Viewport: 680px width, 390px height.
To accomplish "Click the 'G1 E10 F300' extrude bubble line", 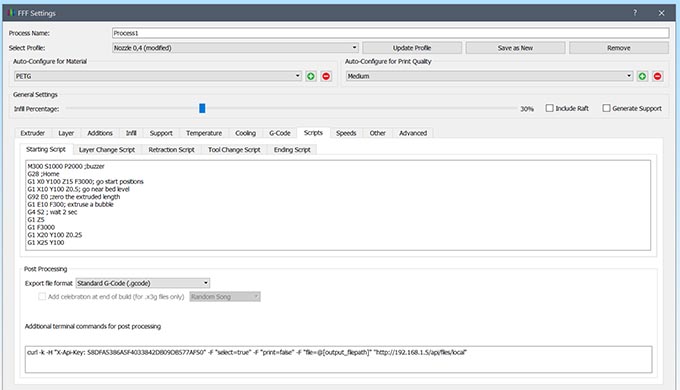I will (70, 204).
